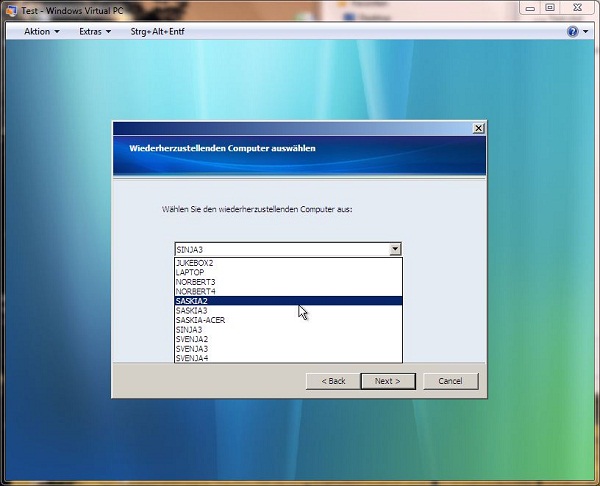600x486 pixels.
Task: Select SASKIA3 from the list
Action: click(192, 310)
